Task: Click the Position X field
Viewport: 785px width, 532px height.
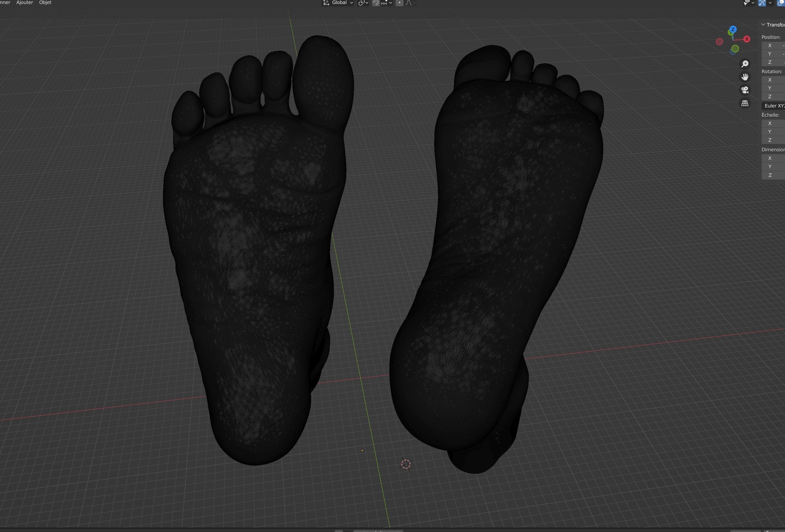Action: point(773,46)
